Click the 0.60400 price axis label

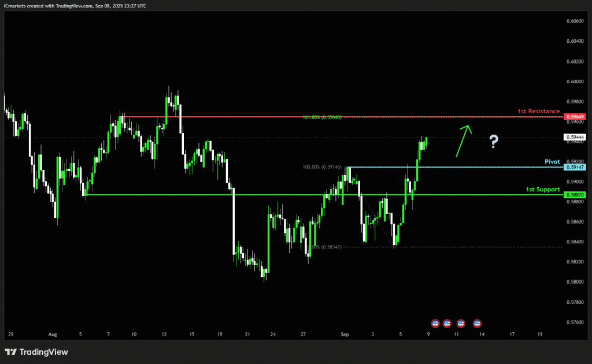[x=575, y=41]
